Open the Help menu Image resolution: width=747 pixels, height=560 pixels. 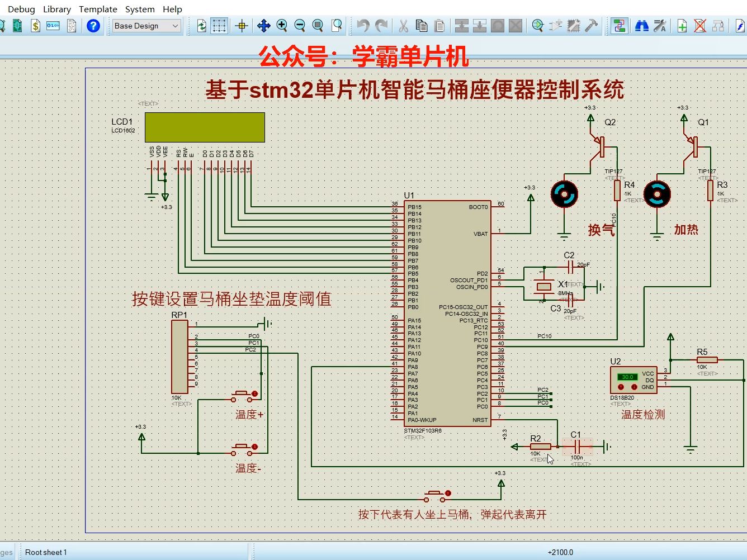172,9
